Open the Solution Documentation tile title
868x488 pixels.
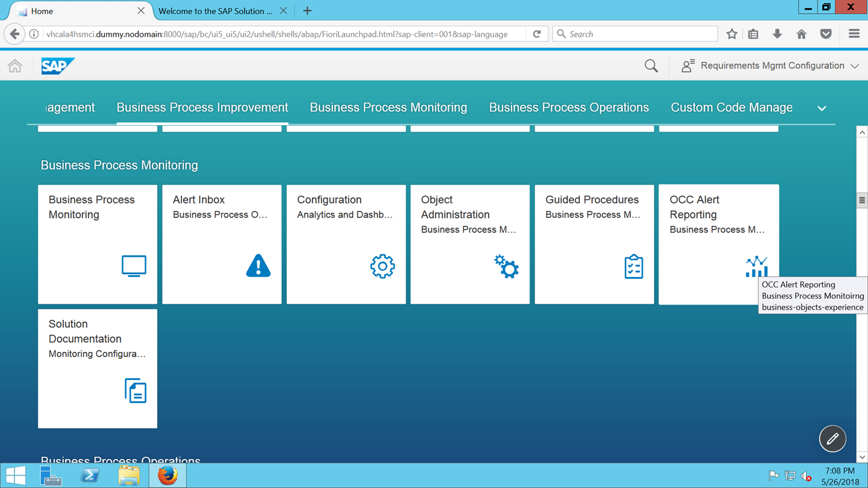pyautogui.click(x=85, y=331)
